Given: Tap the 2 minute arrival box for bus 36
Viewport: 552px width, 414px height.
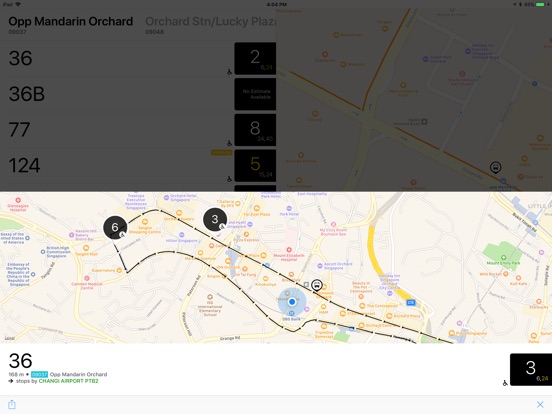Looking at the screenshot, I should click(255, 58).
